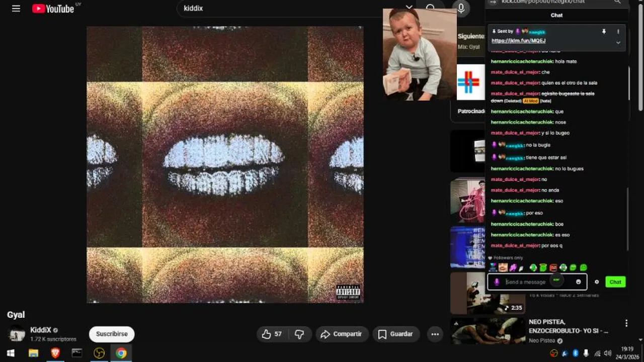The image size is (644, 362).
Task: Go to the YouTube home logo
Action: pos(53,9)
